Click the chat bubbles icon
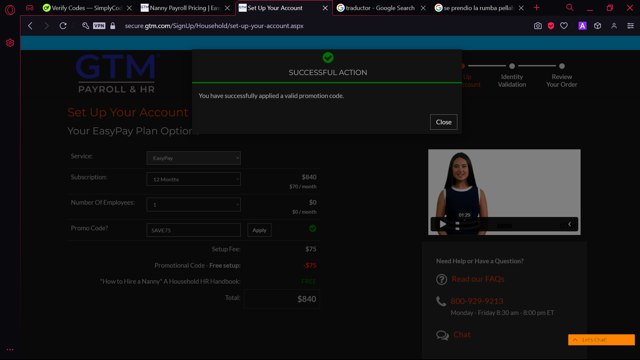The height and width of the screenshot is (360, 640). click(x=442, y=335)
